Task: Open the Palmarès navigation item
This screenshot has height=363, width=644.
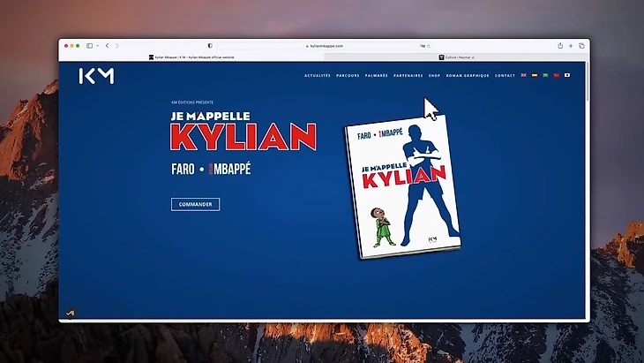Action: tap(376, 76)
